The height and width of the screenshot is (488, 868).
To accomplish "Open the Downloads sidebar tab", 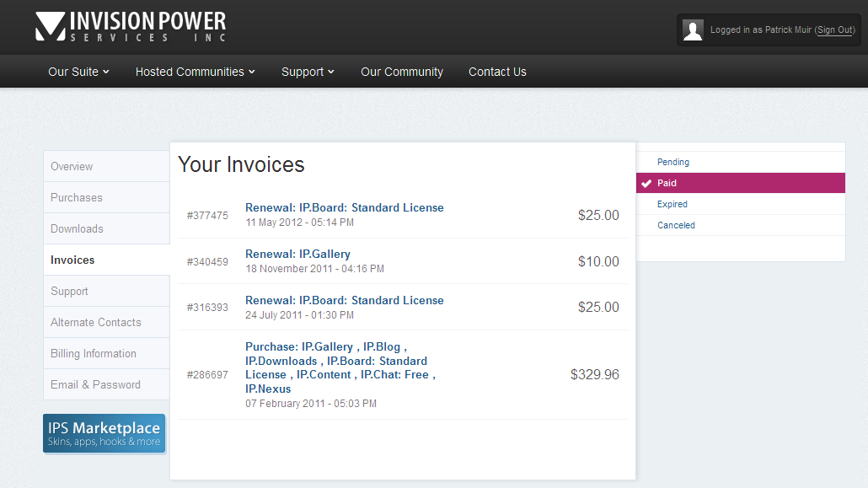I will 107,228.
